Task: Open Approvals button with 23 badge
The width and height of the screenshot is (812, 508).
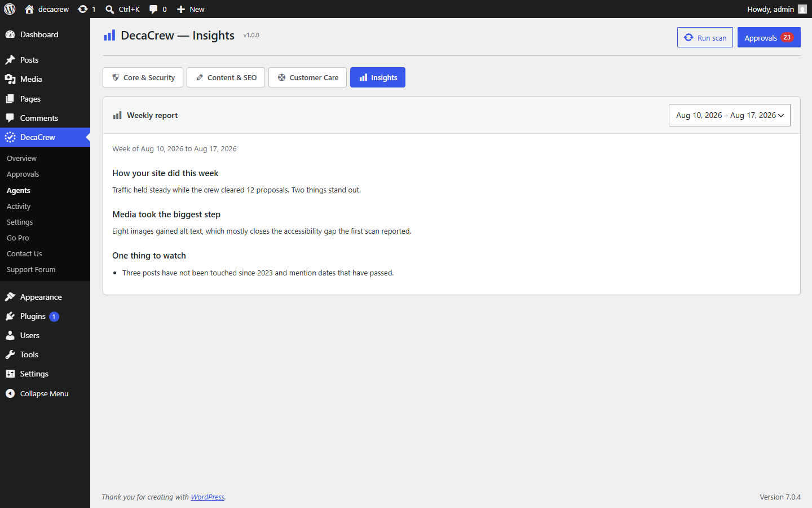Action: (x=769, y=37)
